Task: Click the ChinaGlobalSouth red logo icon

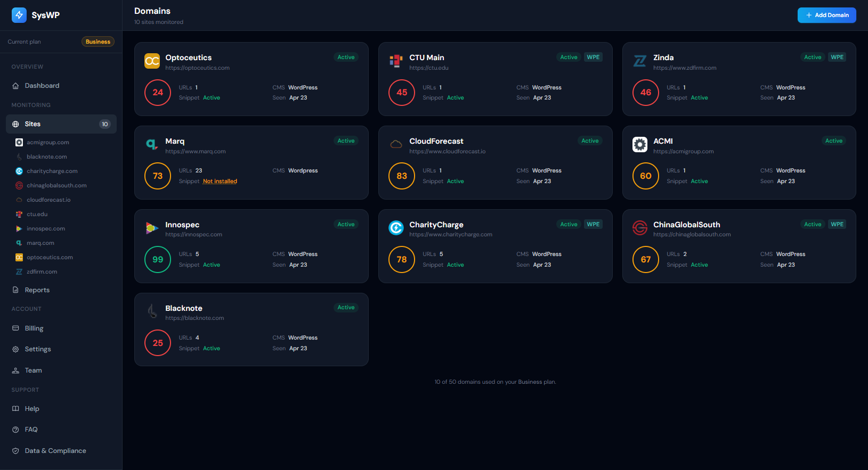Action: [640, 228]
